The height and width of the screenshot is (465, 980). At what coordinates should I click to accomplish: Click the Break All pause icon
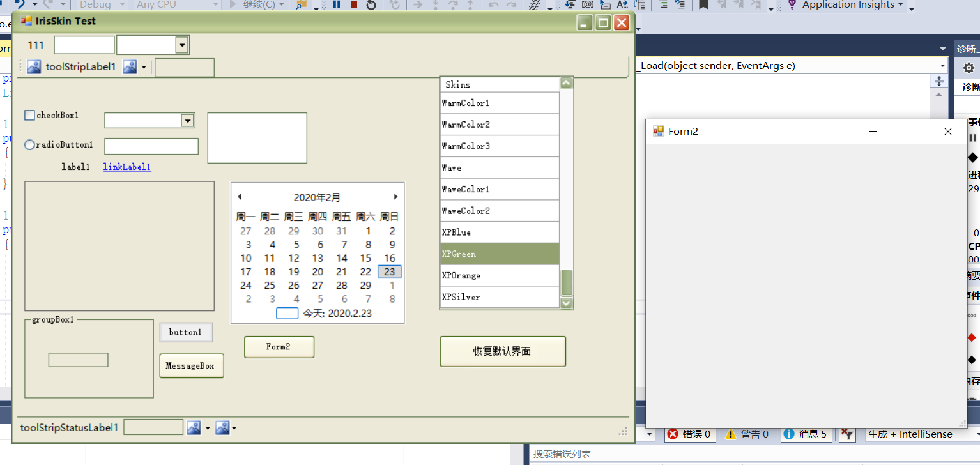click(337, 6)
